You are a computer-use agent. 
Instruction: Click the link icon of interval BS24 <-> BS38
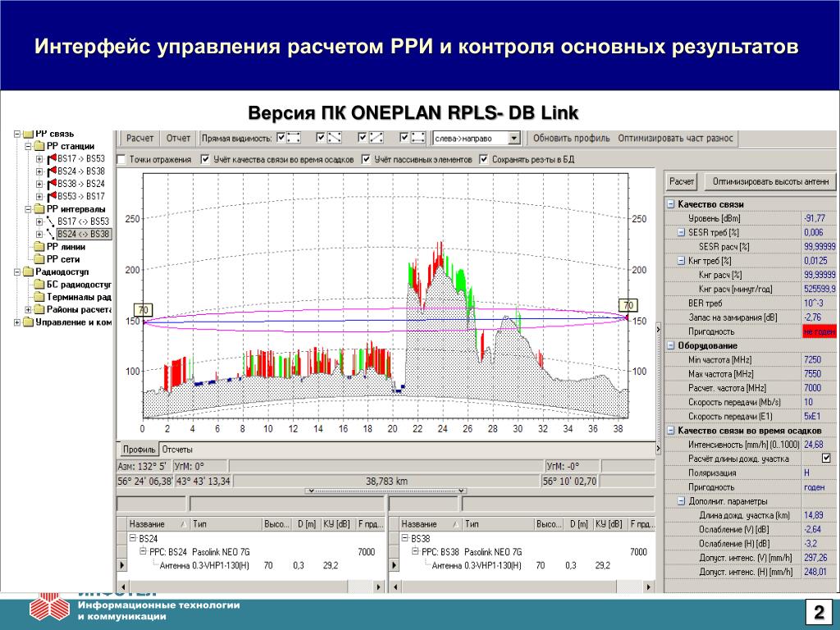tap(51, 234)
